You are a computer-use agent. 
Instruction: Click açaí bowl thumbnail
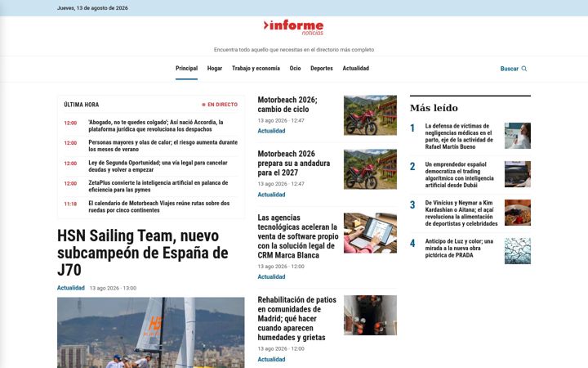tap(518, 213)
